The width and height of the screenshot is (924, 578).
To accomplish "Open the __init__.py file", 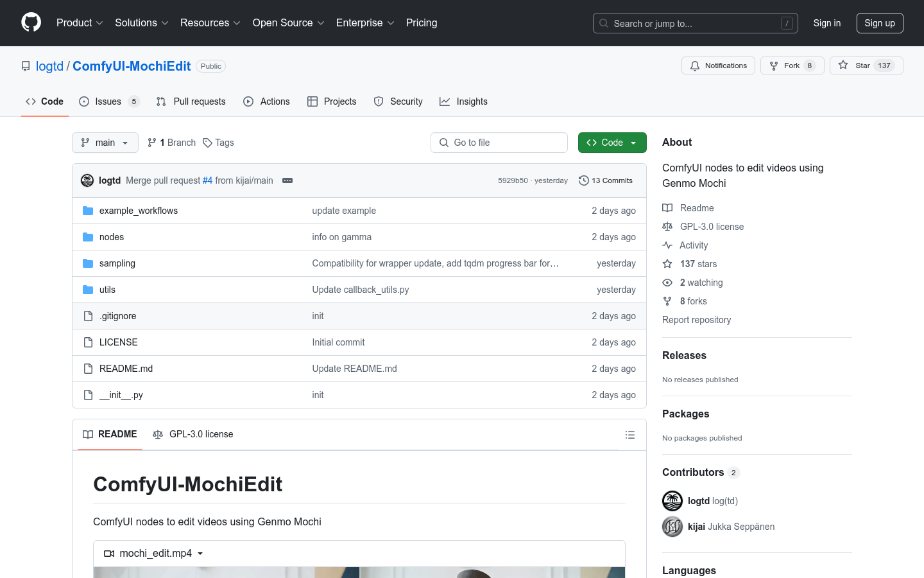I will [121, 395].
